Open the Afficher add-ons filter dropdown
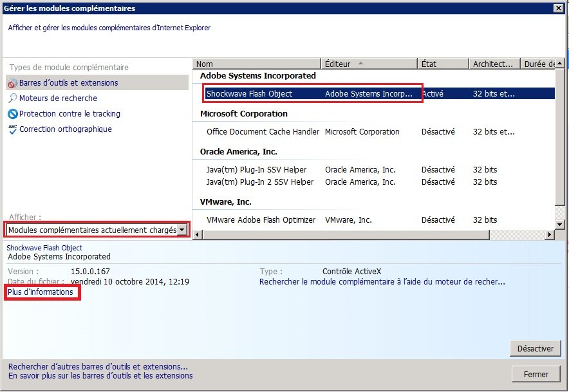Viewport: 569px width, 392px height. point(182,230)
